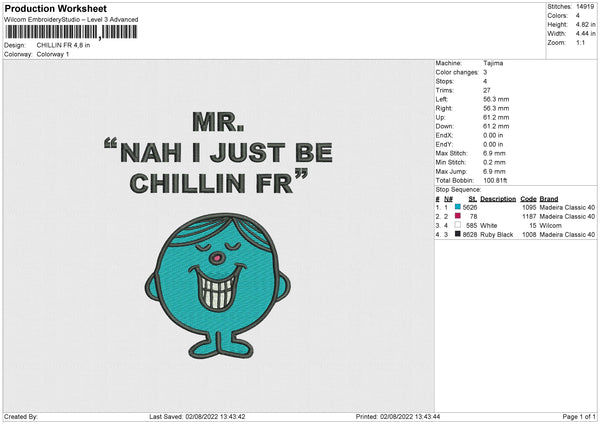The image size is (600, 424).
Task: Click the 'Left:' value 56.3 mm
Action: [x=496, y=99]
